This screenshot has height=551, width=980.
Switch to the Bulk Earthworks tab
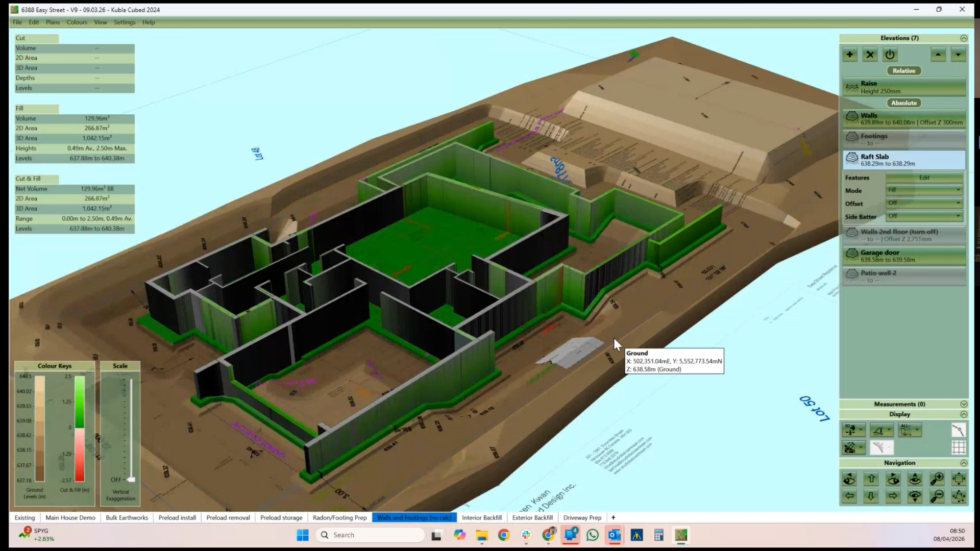127,517
